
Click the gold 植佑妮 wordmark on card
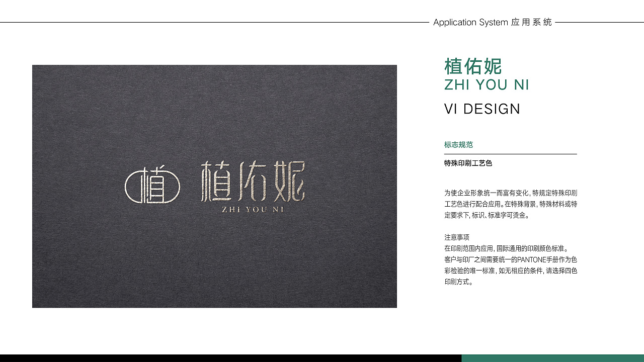click(x=253, y=182)
